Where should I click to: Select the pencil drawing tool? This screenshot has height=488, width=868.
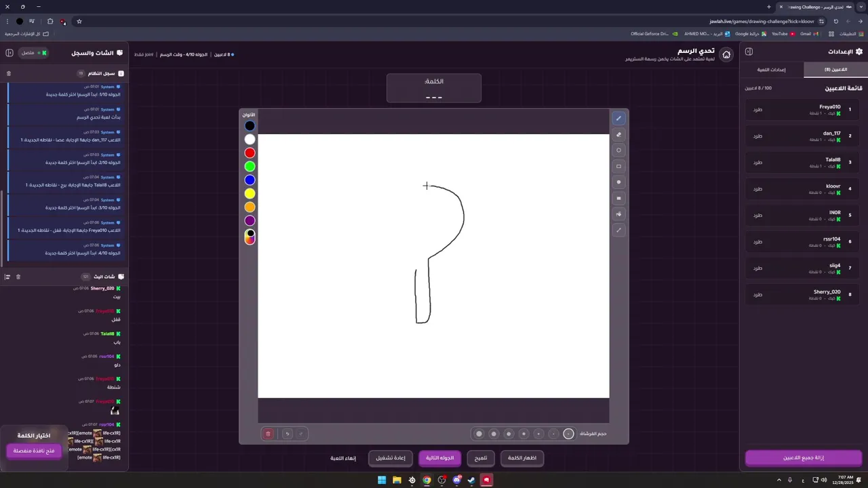[618, 118]
